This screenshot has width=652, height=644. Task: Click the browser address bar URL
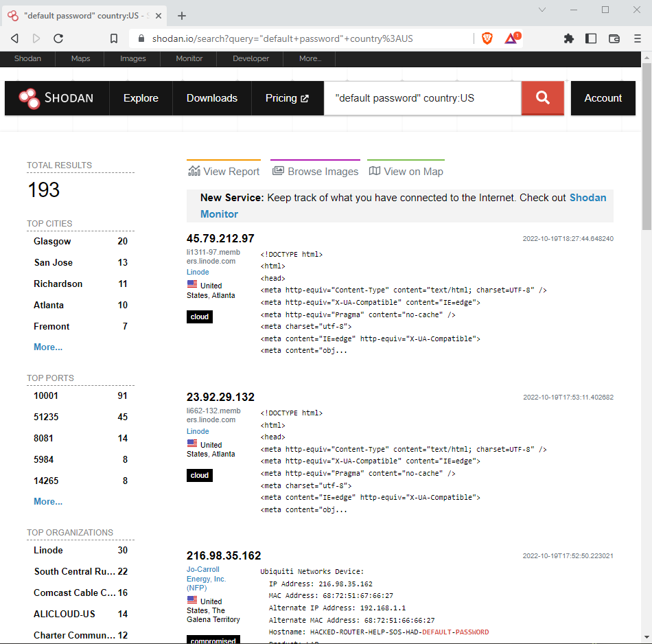pos(282,38)
